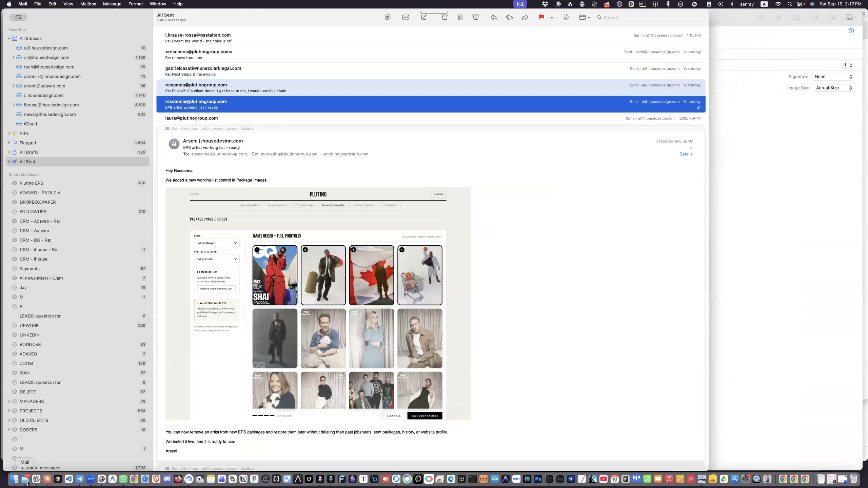Viewport: 868px width, 488px height.
Task: Open the View menu
Action: [68, 4]
